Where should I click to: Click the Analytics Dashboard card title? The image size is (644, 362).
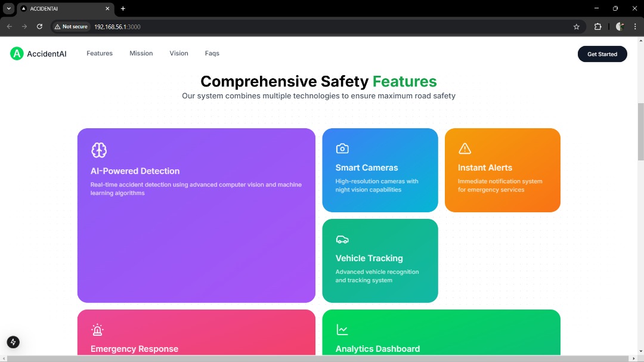(x=377, y=349)
